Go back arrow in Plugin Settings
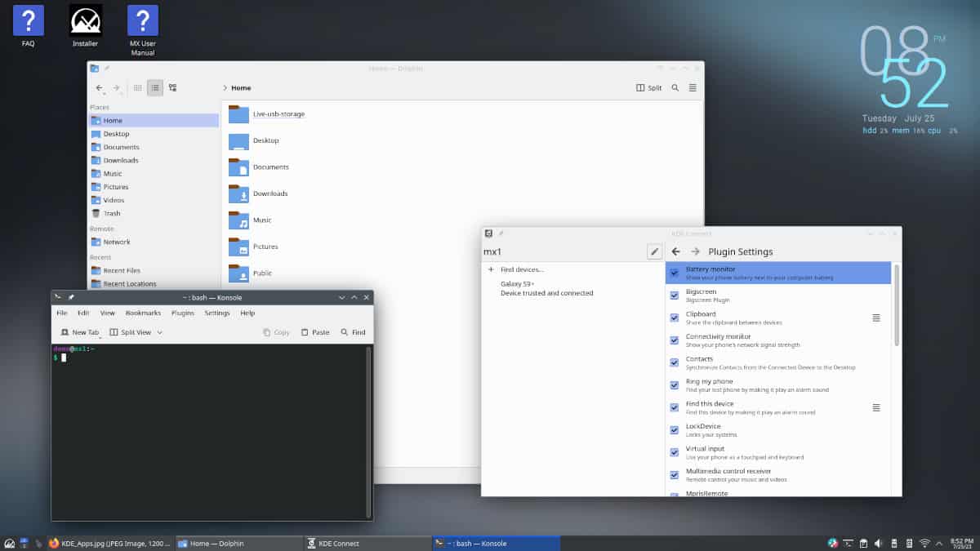 675,251
